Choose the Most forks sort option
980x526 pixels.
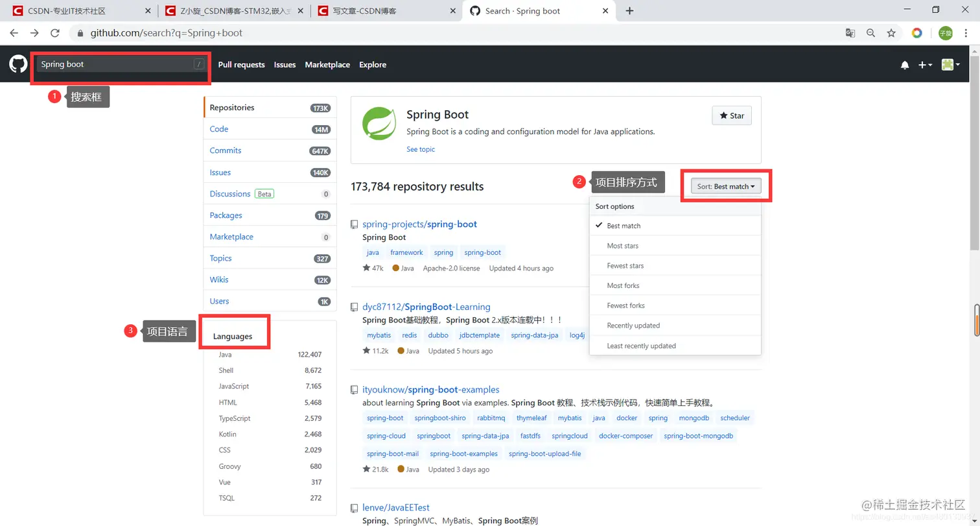click(675, 285)
